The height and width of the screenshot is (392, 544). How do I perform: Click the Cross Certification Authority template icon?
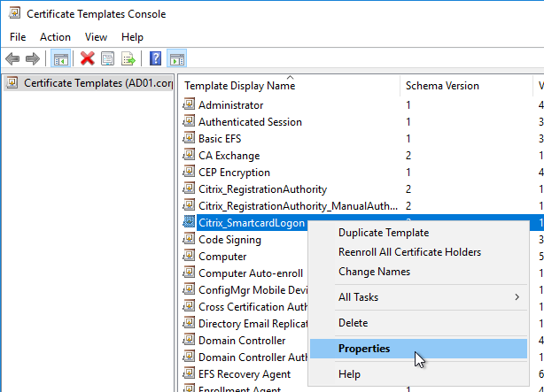coord(189,305)
